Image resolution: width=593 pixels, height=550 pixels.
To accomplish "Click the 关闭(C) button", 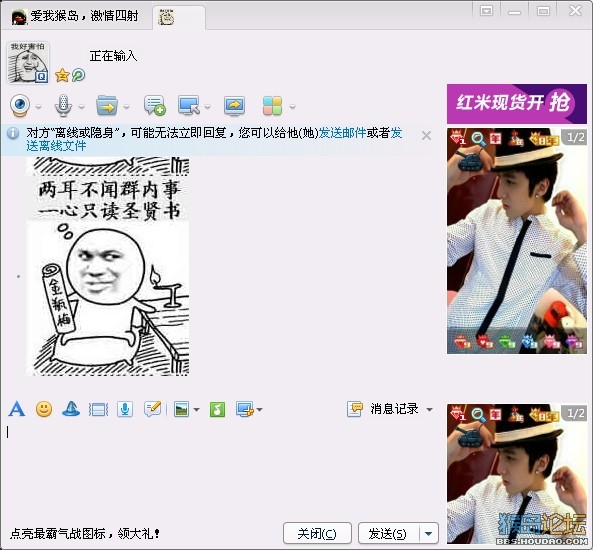I will point(317,533).
